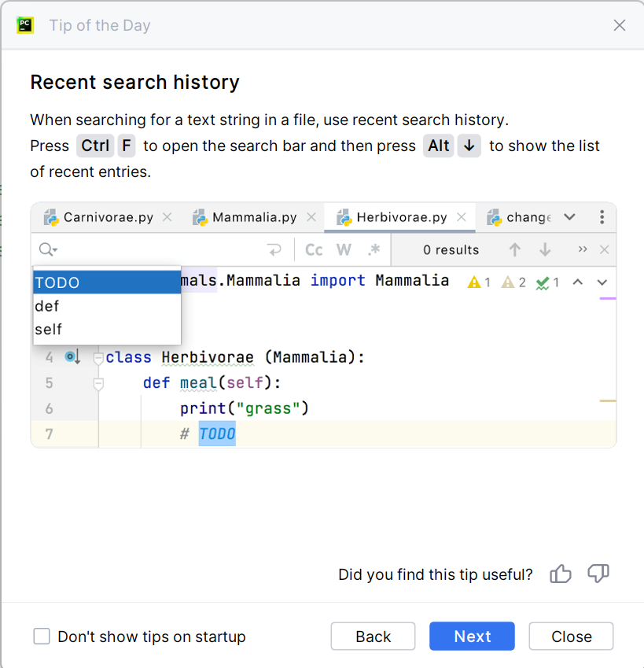Go to the previous tip with Back

click(x=373, y=637)
